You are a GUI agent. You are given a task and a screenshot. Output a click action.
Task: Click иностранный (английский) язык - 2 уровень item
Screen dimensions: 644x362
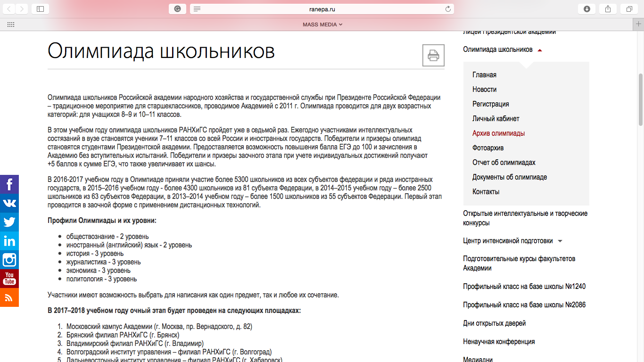129,245
